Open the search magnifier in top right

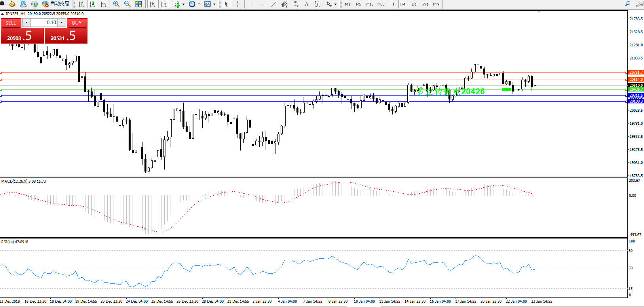click(627, 4)
